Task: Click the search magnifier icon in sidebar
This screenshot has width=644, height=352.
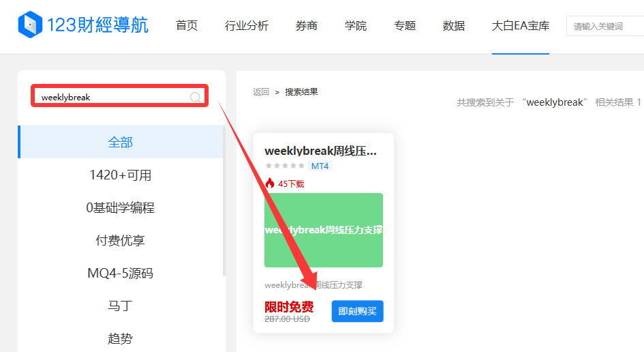Action: pyautogui.click(x=195, y=98)
